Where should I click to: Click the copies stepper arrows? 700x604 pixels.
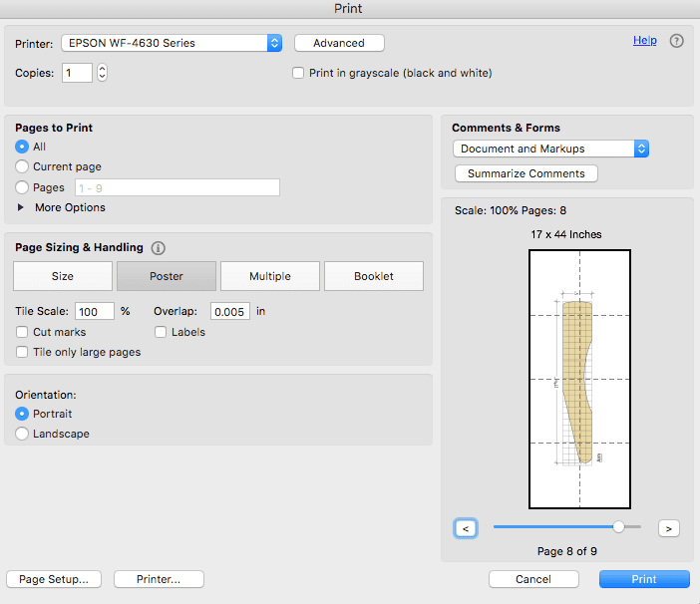102,73
